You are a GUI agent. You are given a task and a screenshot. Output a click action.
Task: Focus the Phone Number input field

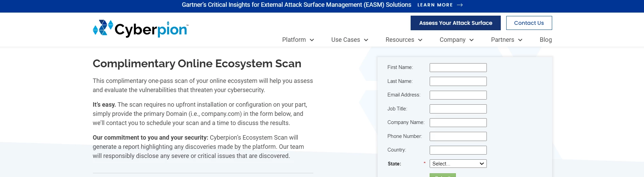(458, 136)
